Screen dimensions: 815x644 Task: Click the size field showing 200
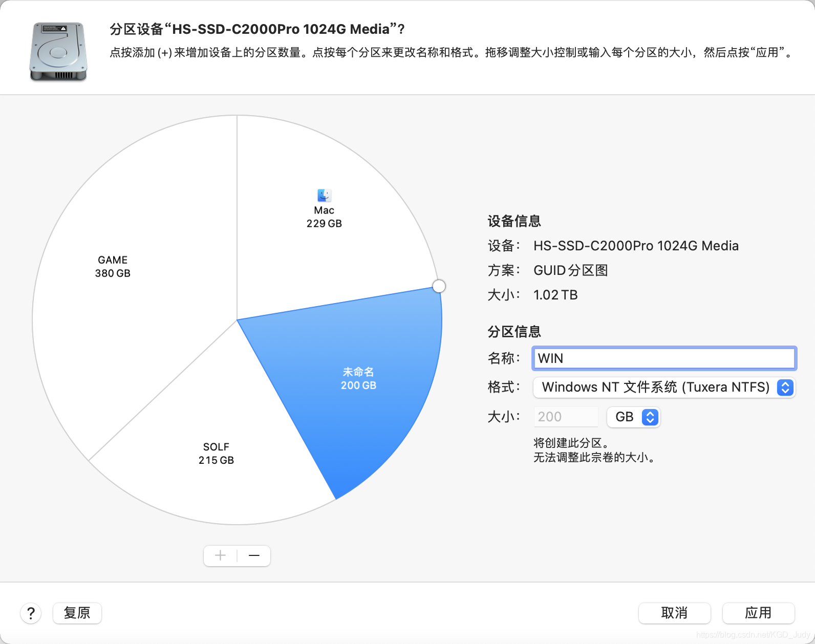[x=566, y=417]
